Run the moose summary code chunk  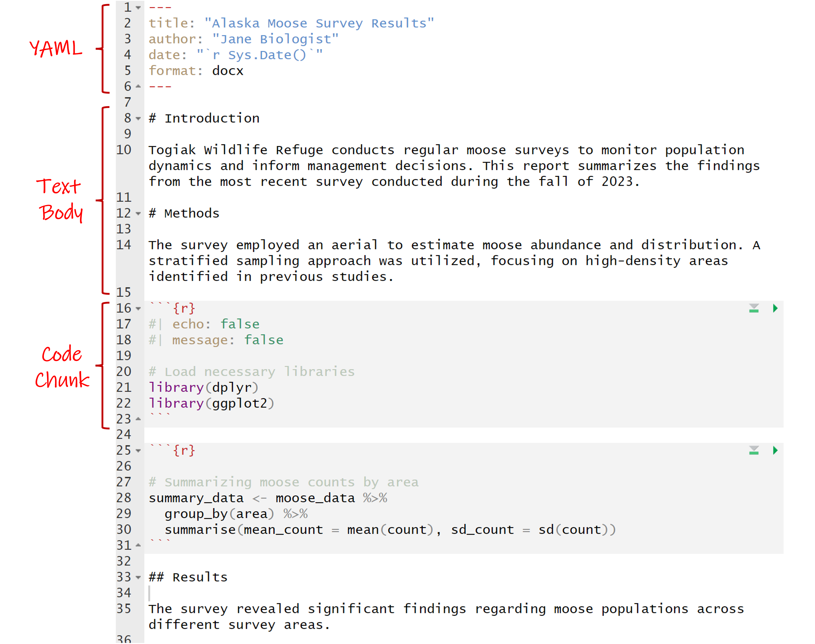pyautogui.click(x=775, y=450)
